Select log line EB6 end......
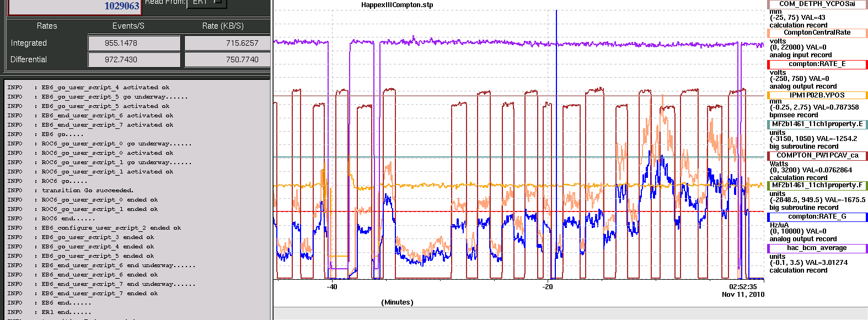 [x=49, y=302]
